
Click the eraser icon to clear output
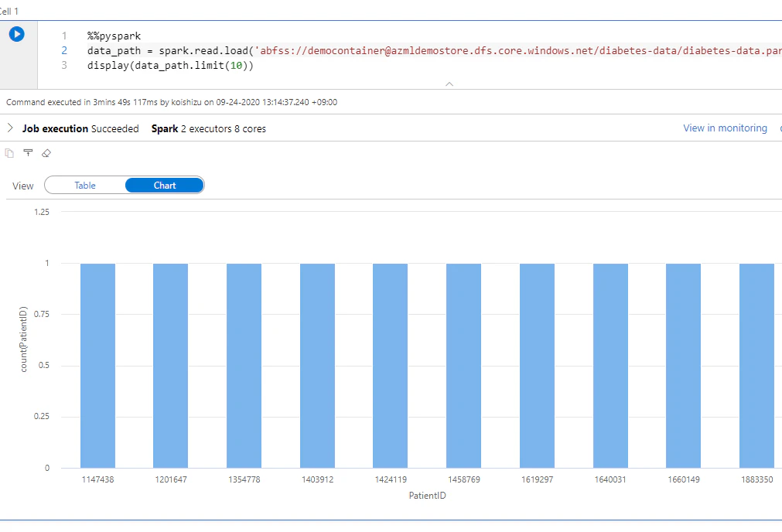coord(46,153)
